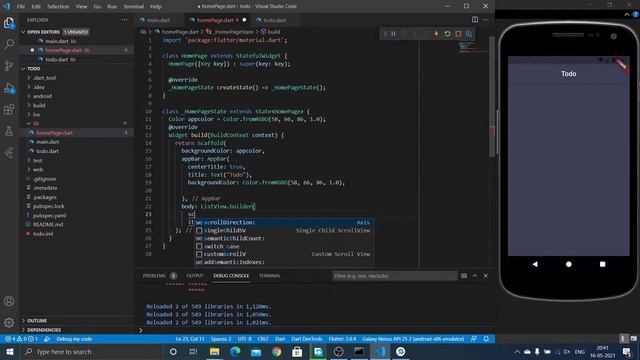Viewport: 640px width, 360px height.
Task: Click Dart DevTools status bar item
Action: tap(307, 339)
